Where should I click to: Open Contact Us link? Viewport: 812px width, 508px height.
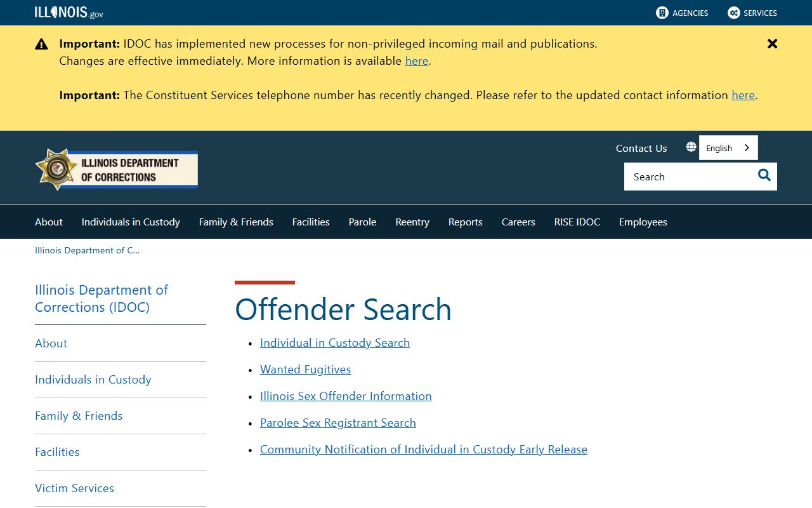click(641, 148)
